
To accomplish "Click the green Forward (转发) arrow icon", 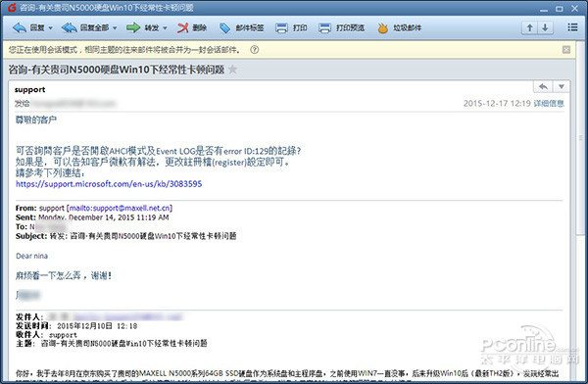I will coord(132,27).
